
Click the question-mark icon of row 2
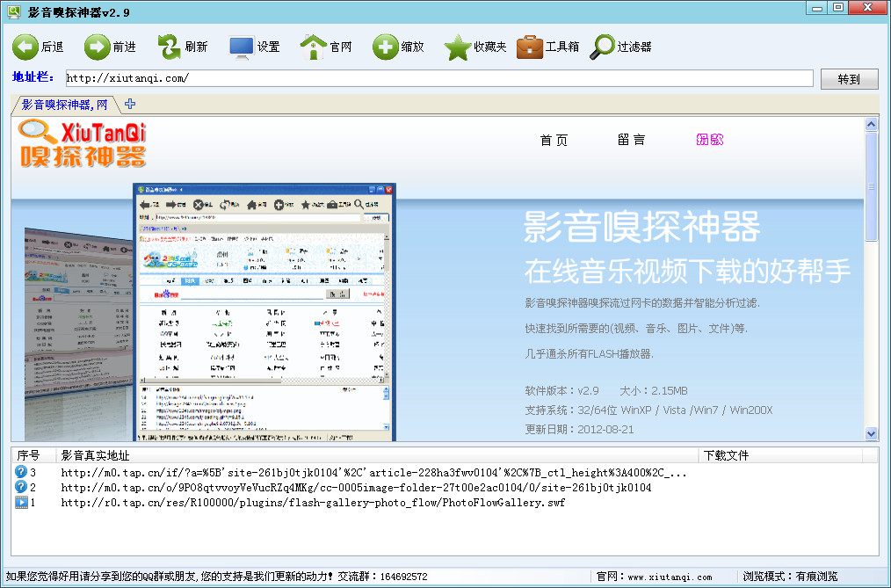coord(21,487)
